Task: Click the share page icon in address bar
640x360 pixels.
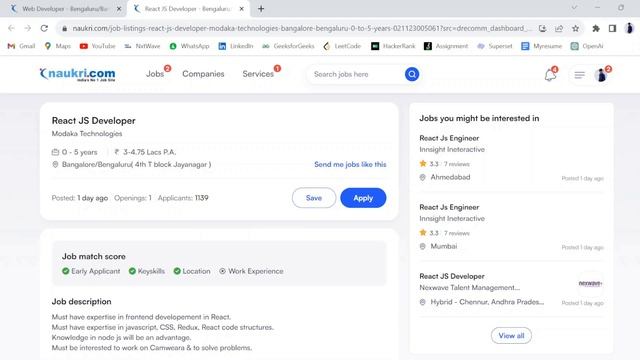Action: coord(559,28)
